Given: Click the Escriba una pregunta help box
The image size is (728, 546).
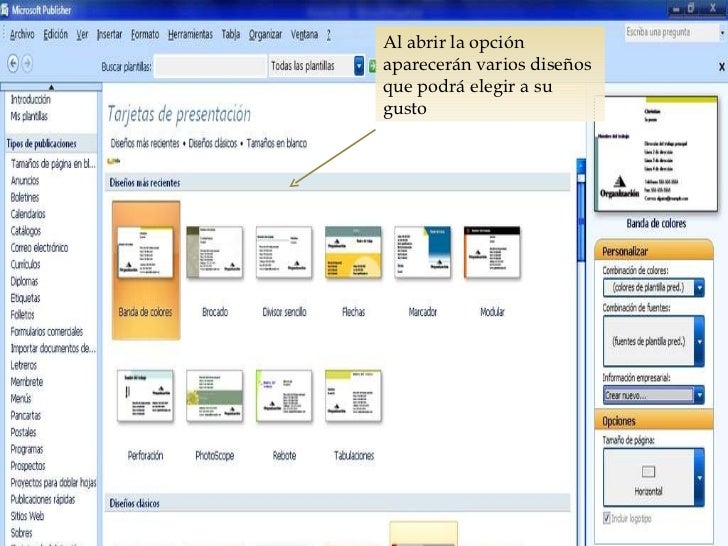Looking at the screenshot, I should (x=672, y=32).
